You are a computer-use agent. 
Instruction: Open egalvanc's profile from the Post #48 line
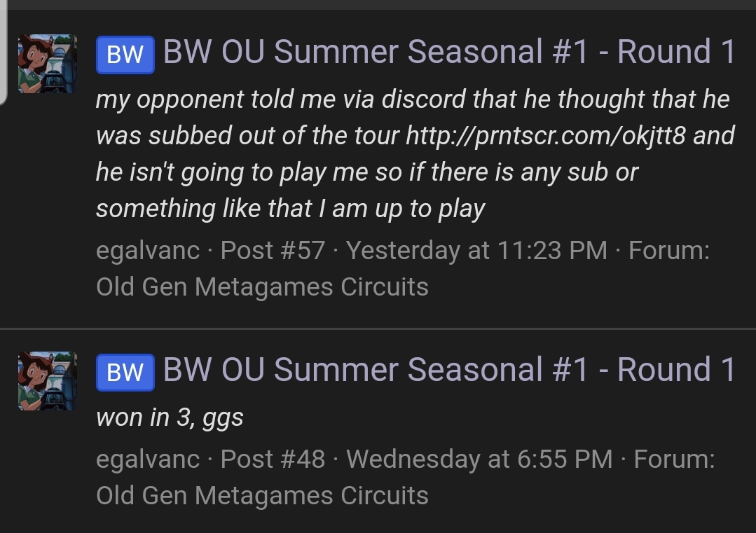point(148,459)
